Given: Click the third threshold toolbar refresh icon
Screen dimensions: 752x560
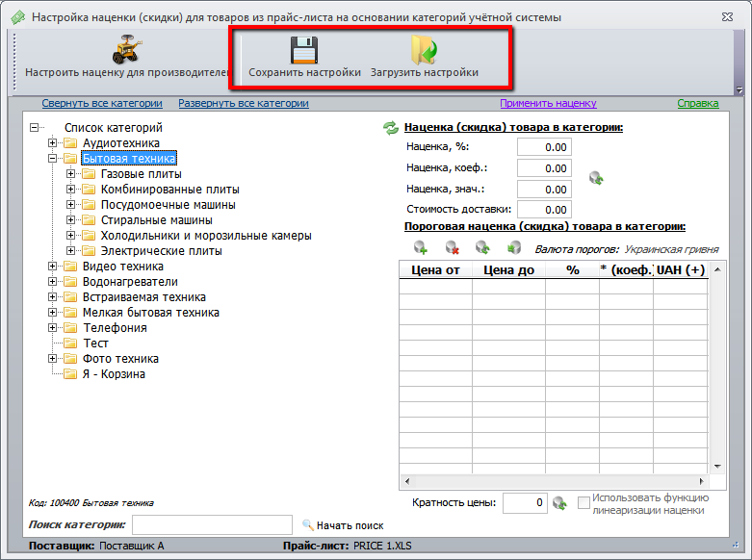Looking at the screenshot, I should (482, 247).
